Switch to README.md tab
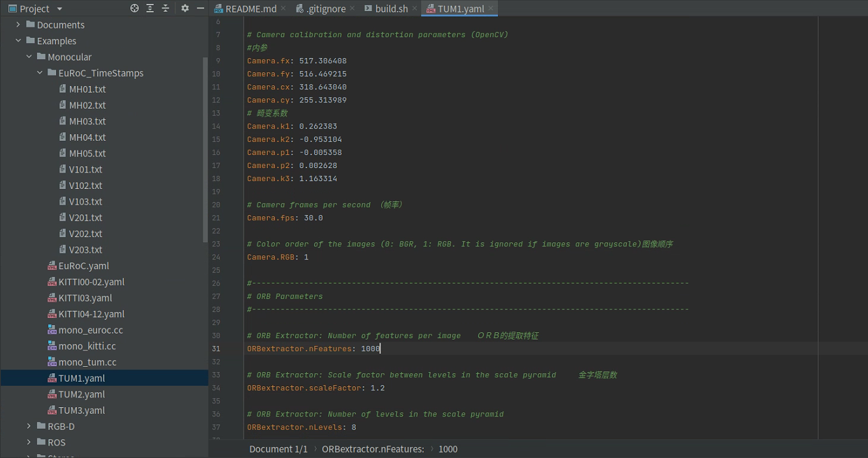868x458 pixels. [250, 8]
